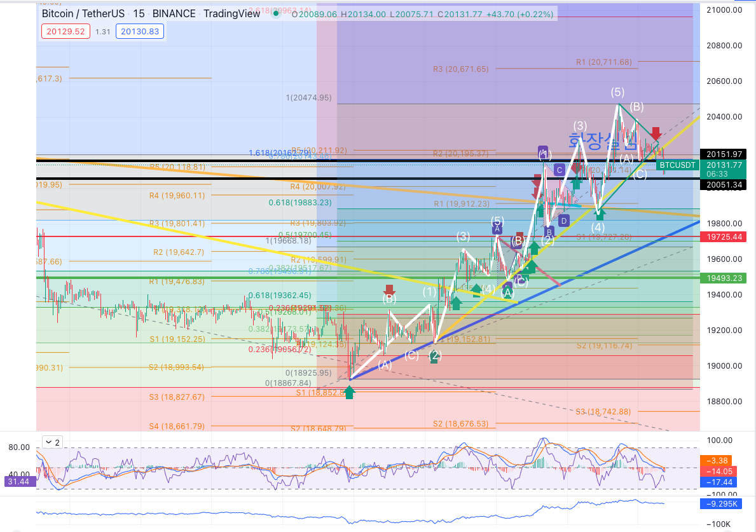This screenshot has height=532, width=756.
Task: Click the red sell price 20129.52 button
Action: pos(65,31)
